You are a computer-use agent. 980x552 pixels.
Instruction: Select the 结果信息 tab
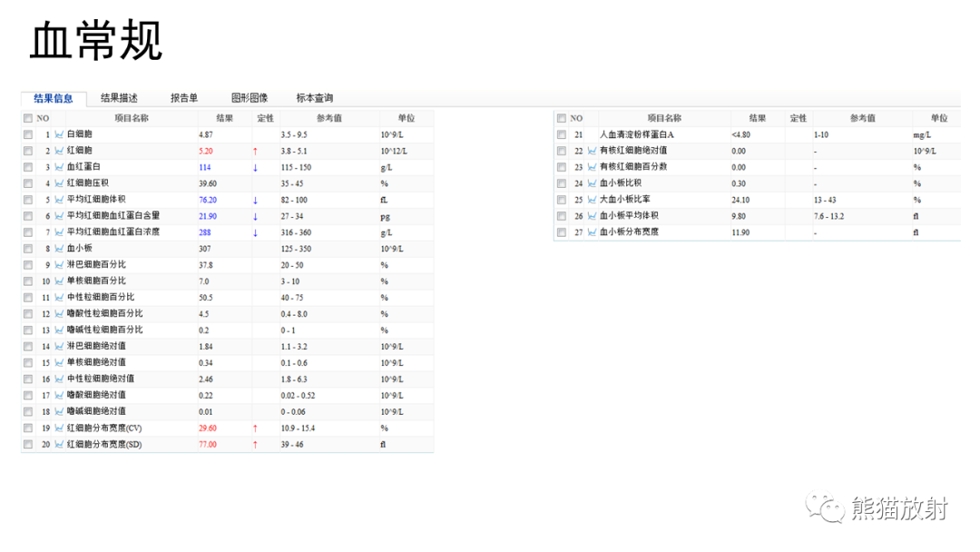[x=54, y=98]
